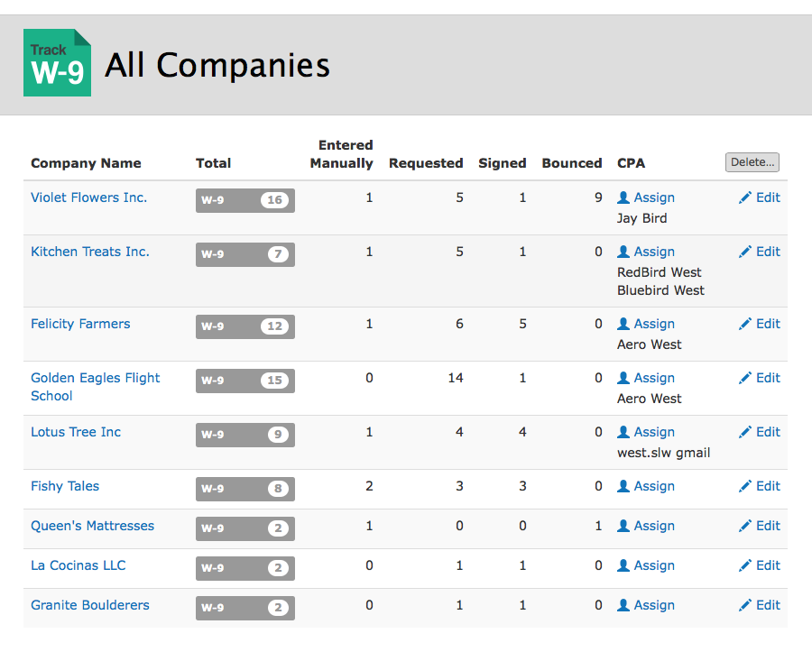The width and height of the screenshot is (812, 661).
Task: Click the pencil icon in the Kitchen Treats Inc. row
Action: (744, 252)
